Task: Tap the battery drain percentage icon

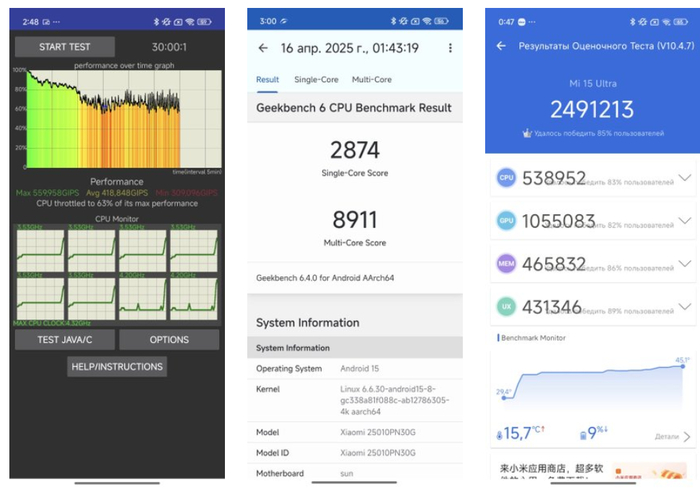Action: tap(583, 434)
